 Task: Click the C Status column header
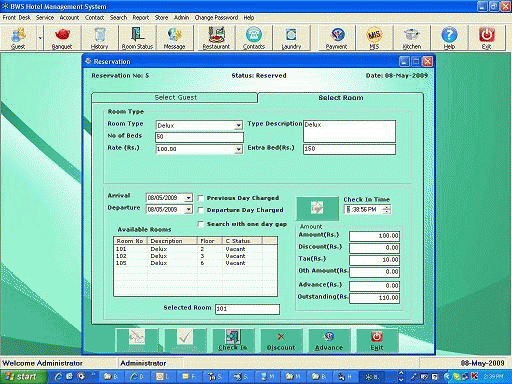[242, 241]
